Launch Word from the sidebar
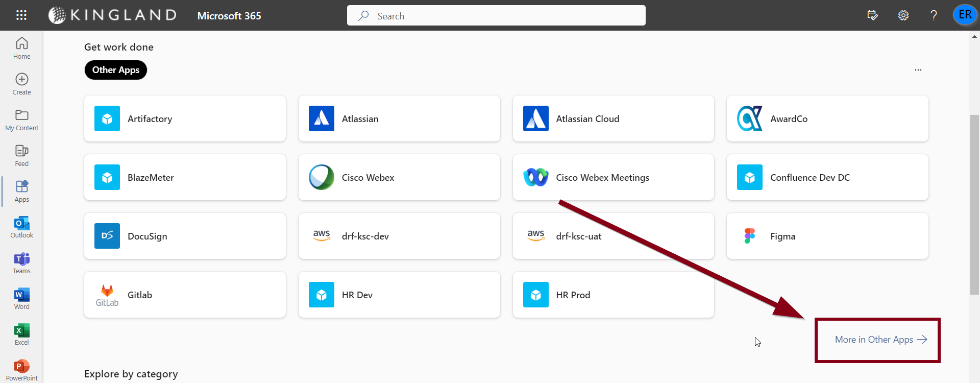 [22, 299]
